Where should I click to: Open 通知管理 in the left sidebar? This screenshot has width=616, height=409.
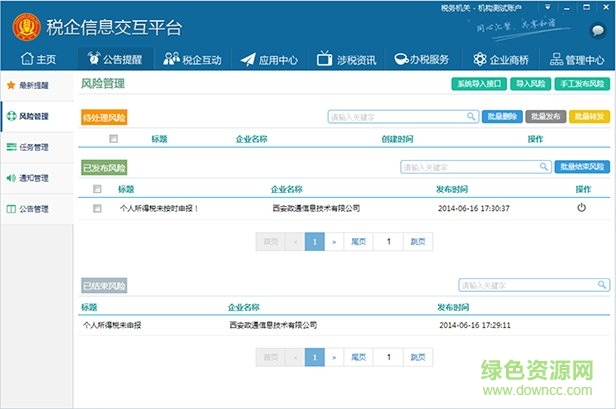[33, 178]
